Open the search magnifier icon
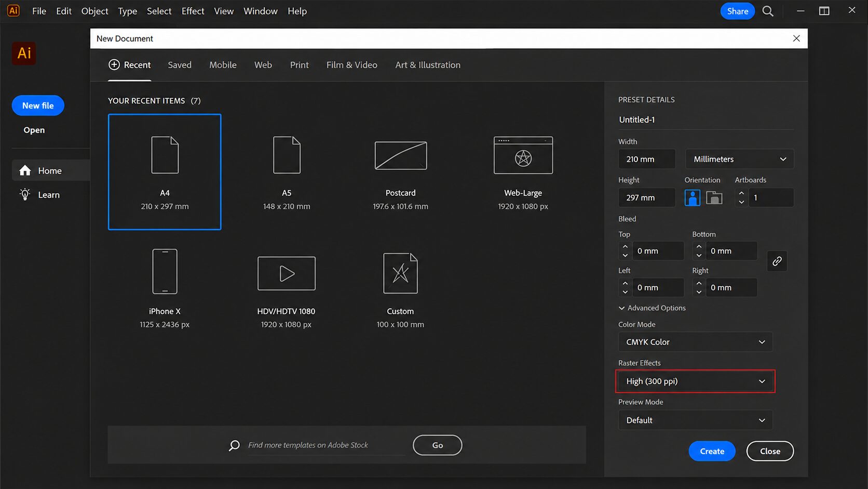868x489 pixels. [768, 11]
